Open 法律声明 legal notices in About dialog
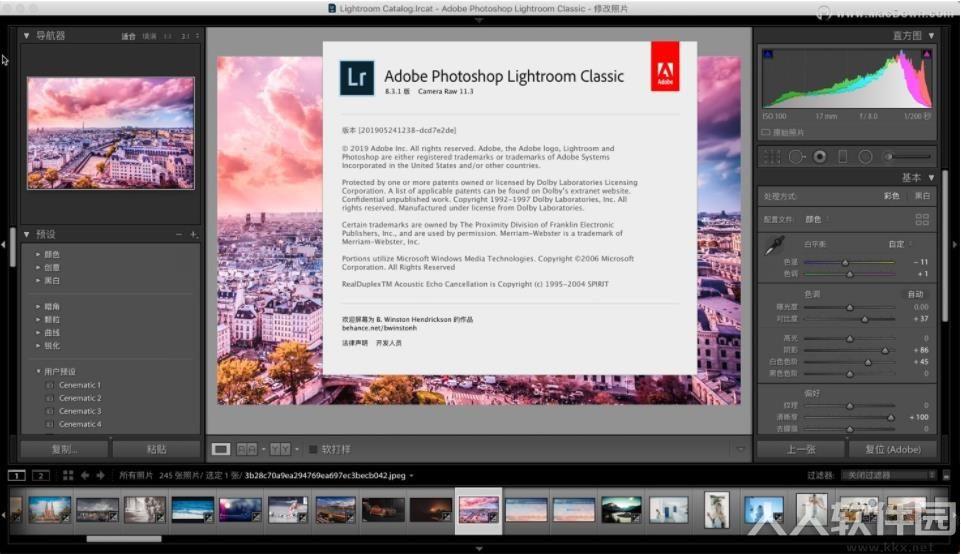 coord(355,343)
